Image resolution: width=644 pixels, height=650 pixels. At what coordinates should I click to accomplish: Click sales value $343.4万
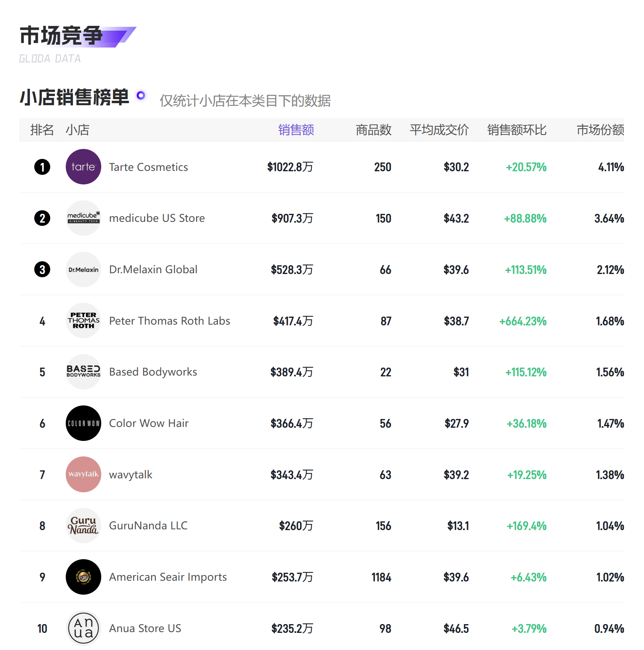click(x=292, y=475)
